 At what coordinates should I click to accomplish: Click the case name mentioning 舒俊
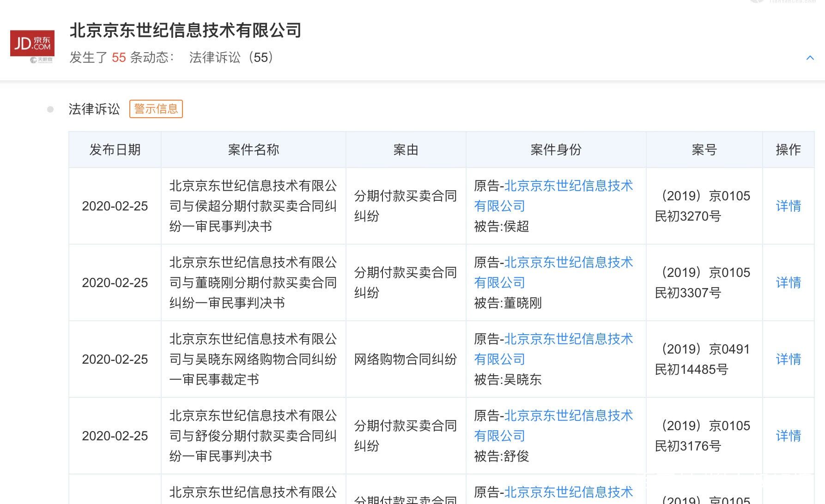253,436
